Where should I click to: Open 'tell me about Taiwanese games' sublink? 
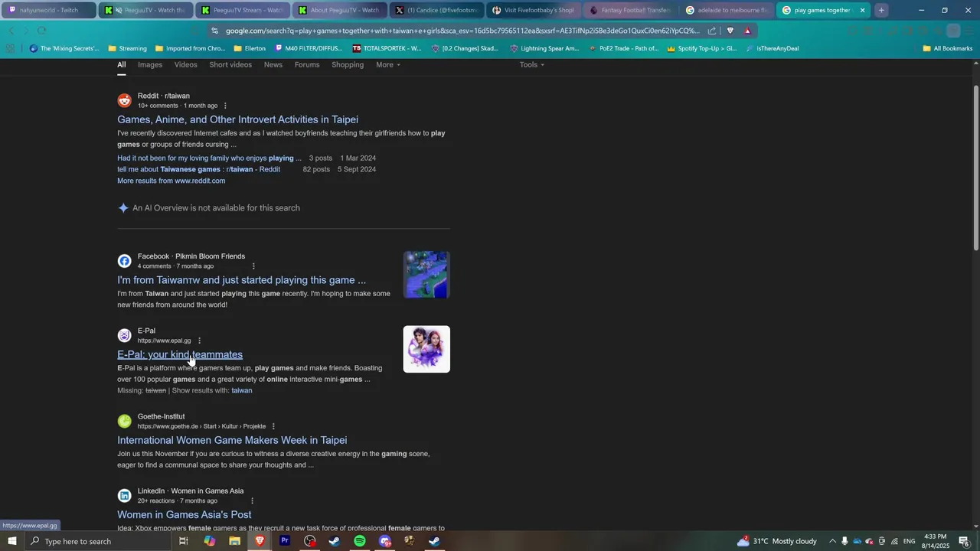[198, 169]
